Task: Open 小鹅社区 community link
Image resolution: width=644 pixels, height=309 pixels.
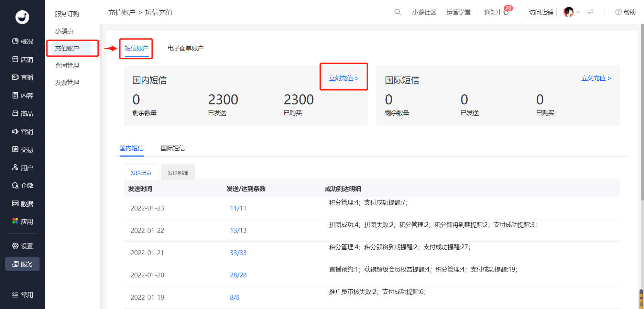Action: click(424, 12)
